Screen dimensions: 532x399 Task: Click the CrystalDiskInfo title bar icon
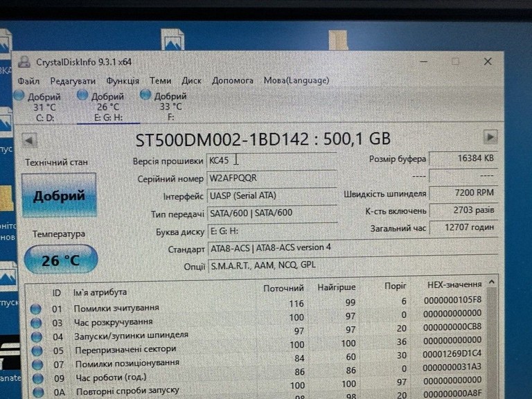point(24,62)
